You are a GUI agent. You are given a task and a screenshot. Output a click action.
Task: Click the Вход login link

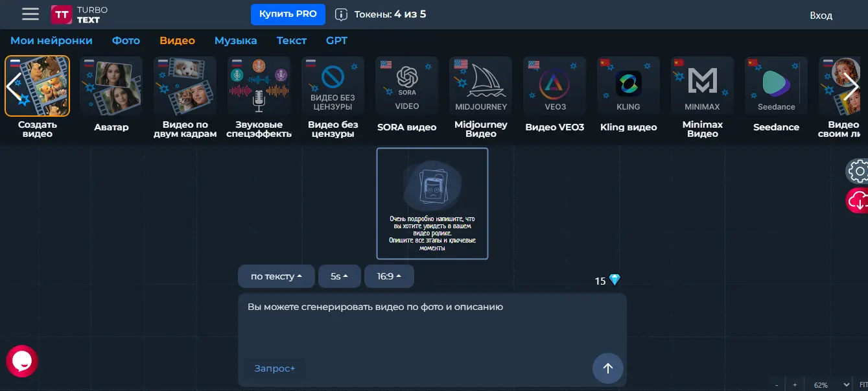pos(821,16)
